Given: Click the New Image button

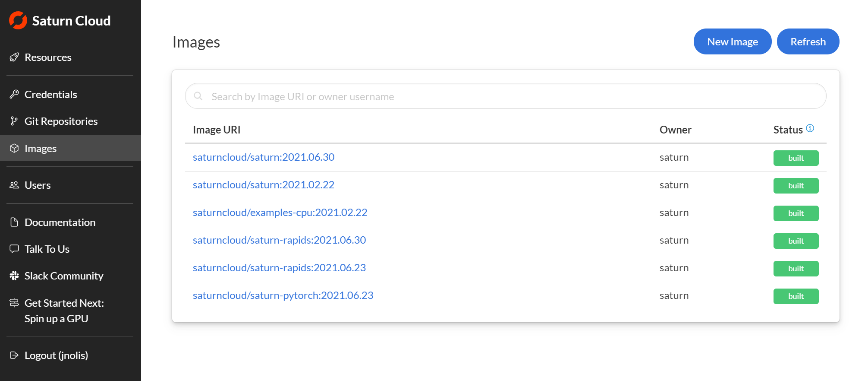Looking at the screenshot, I should 733,41.
